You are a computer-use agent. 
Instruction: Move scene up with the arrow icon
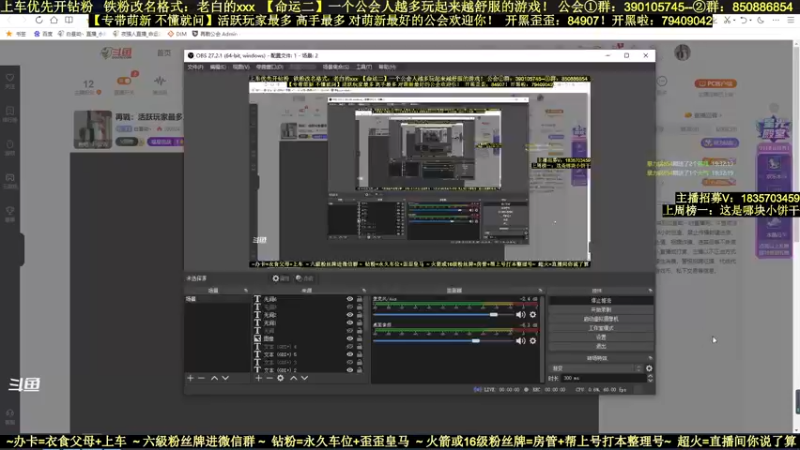pos(214,378)
